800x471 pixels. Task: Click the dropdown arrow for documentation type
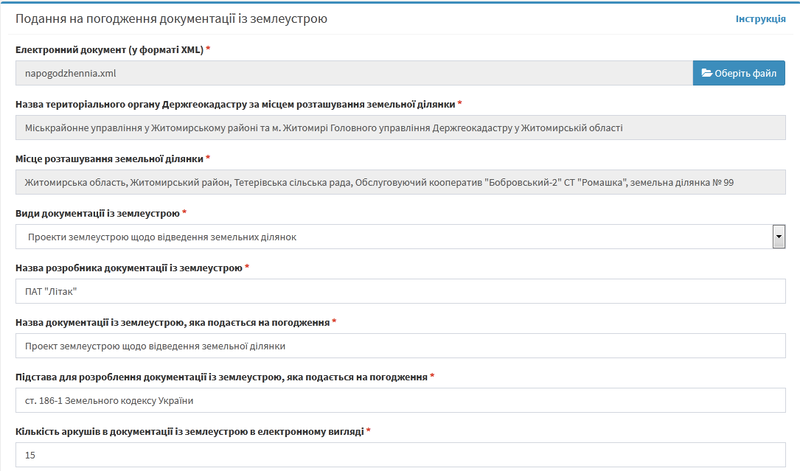(x=778, y=236)
